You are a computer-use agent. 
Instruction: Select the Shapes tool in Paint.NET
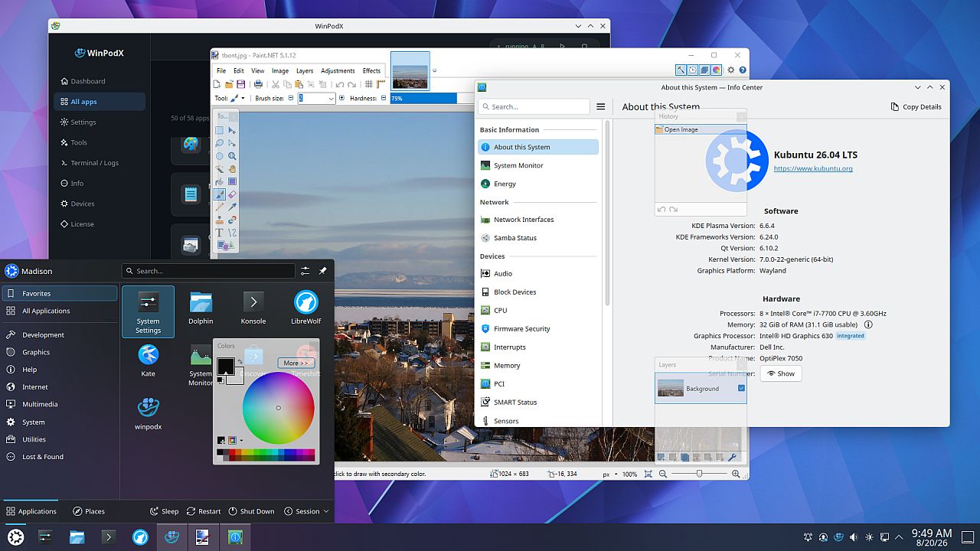click(x=225, y=245)
